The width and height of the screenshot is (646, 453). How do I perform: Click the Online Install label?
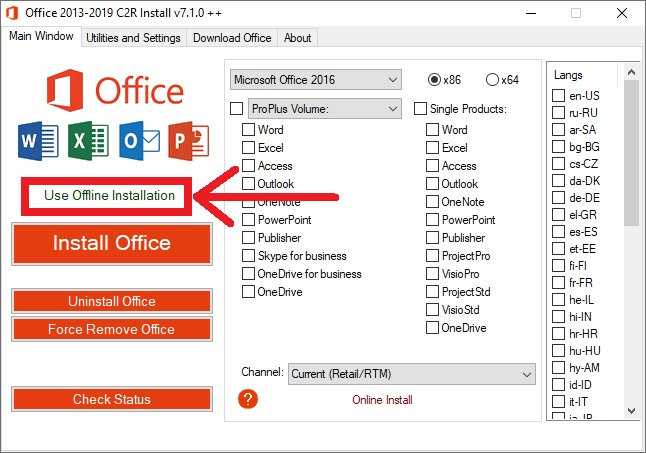[382, 399]
